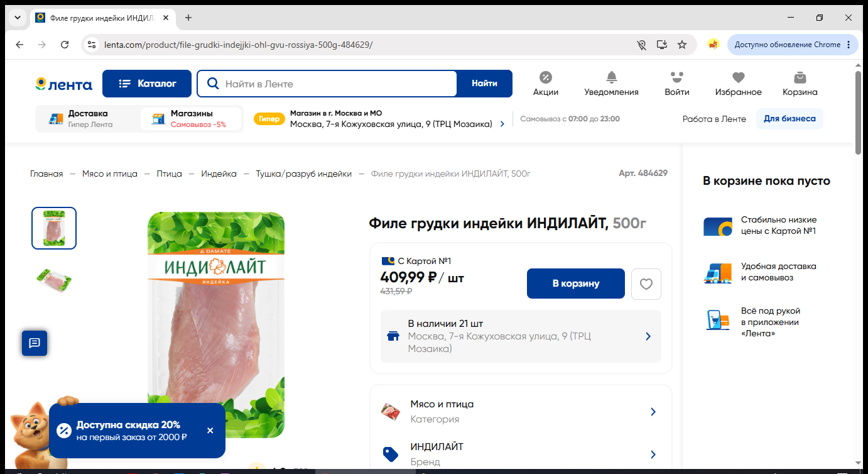Click the main product image
The width and height of the screenshot is (868, 474).
coord(216,324)
